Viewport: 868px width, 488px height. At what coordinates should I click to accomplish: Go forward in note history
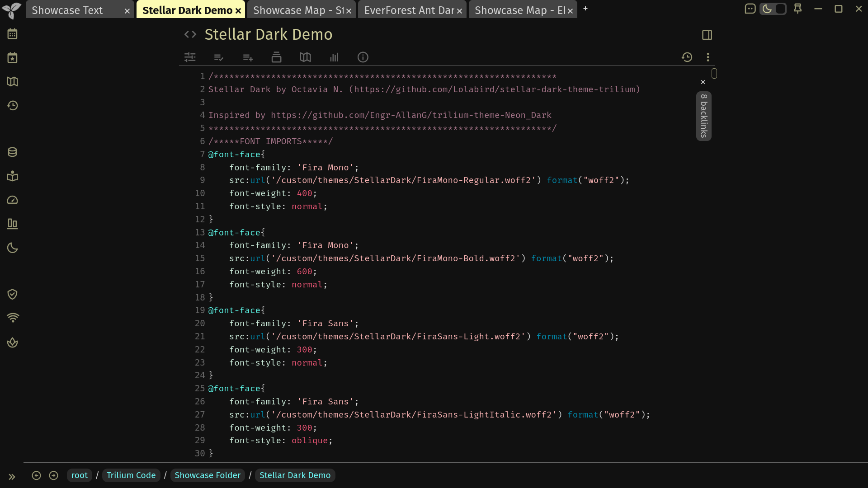(53, 475)
